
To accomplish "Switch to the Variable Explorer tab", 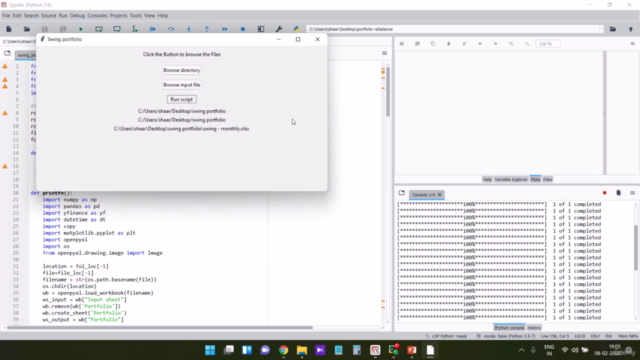I will pyautogui.click(x=511, y=180).
